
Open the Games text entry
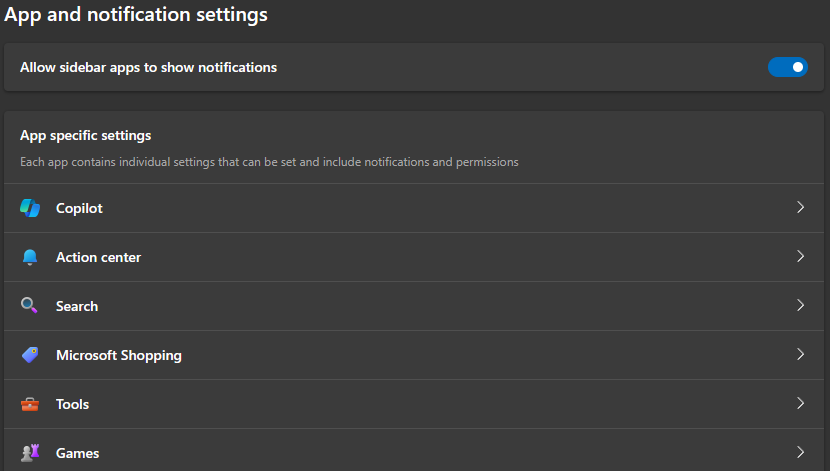(x=78, y=454)
